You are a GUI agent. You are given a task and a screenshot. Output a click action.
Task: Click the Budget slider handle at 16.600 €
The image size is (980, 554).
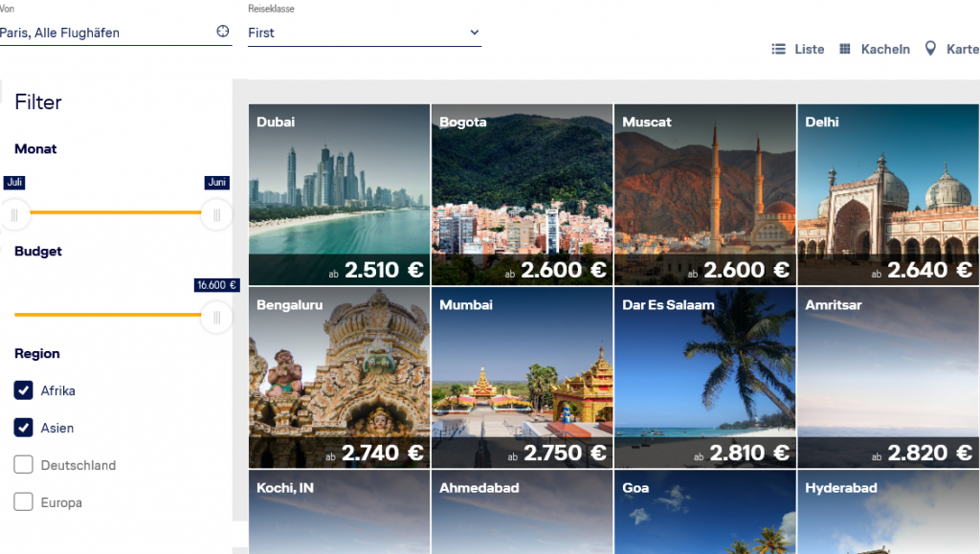point(216,318)
